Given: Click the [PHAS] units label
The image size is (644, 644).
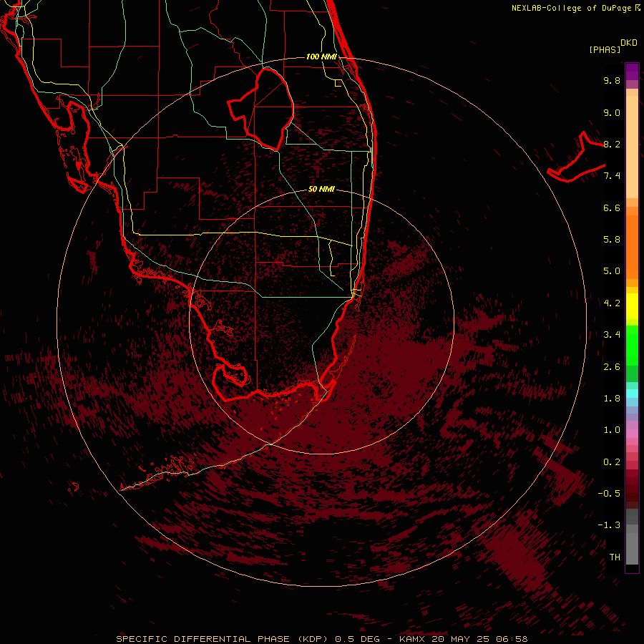Looking at the screenshot, I should [605, 50].
